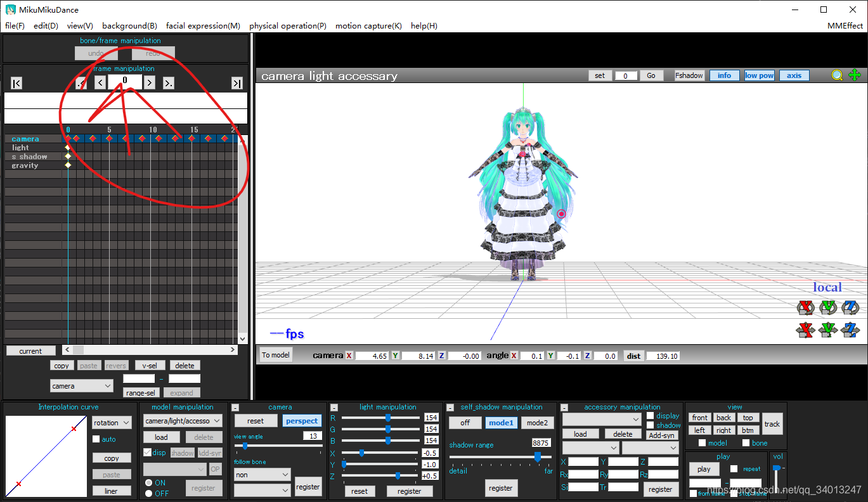Go to next keyframe with >. button
Image resolution: width=868 pixels, height=502 pixels.
(169, 83)
